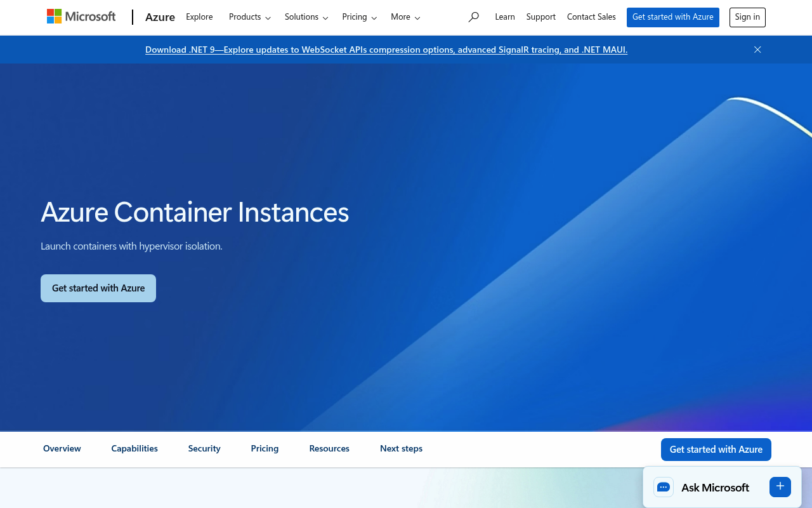Click the plus button in Ask Microsoft
The image size is (812, 508).
tap(780, 486)
